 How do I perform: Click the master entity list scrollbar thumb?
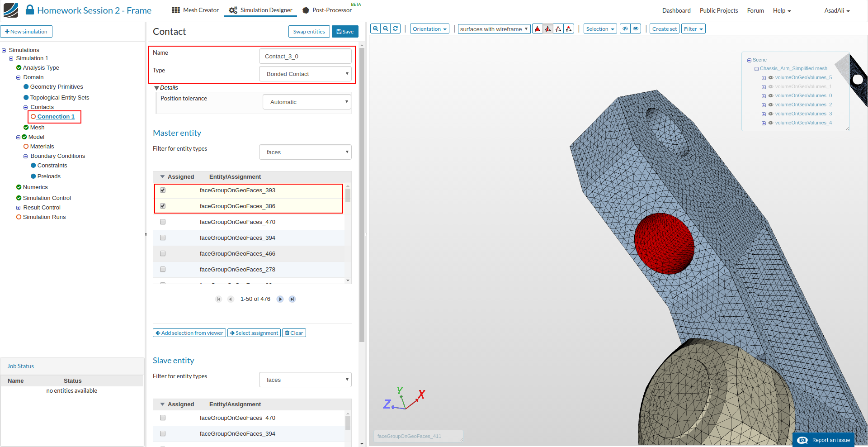[348, 195]
